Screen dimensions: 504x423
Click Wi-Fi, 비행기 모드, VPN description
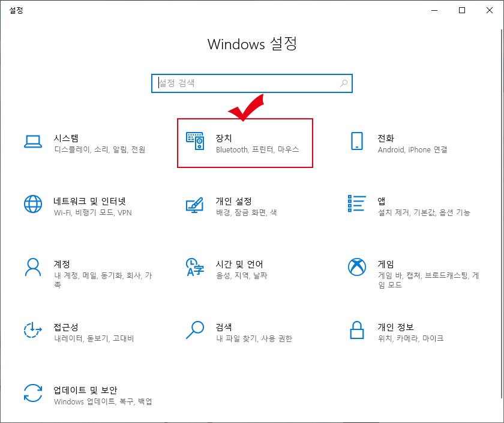pyautogui.click(x=93, y=212)
